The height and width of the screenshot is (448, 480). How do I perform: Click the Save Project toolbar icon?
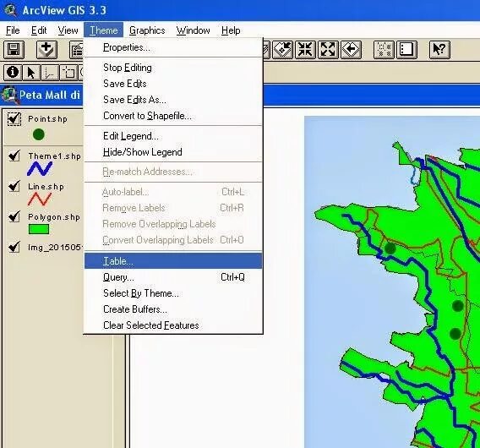pyautogui.click(x=14, y=49)
